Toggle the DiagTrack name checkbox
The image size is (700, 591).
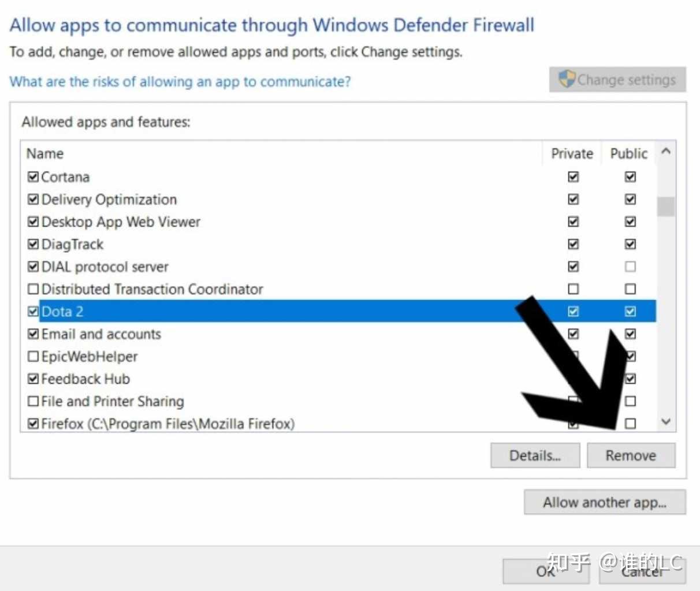[x=33, y=244]
